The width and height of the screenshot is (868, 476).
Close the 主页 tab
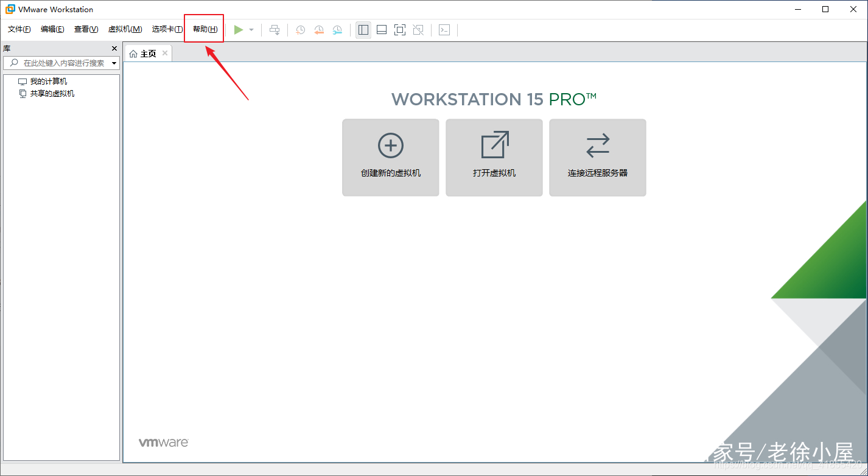click(165, 54)
